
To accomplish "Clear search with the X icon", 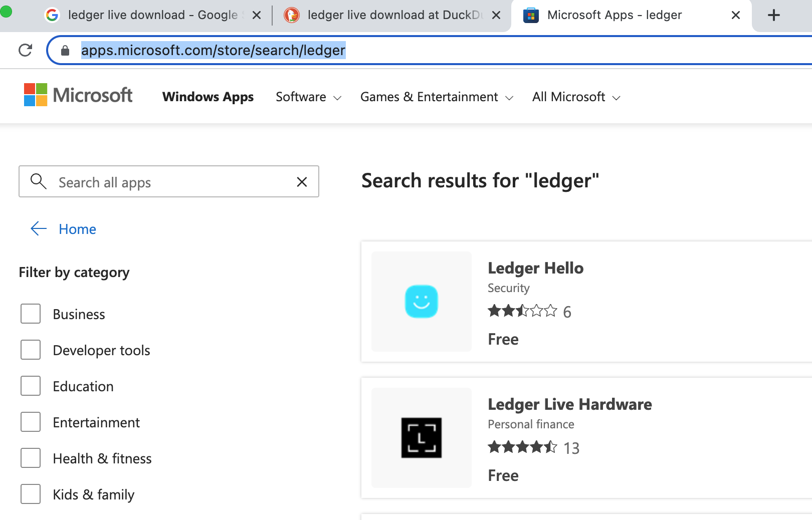I will click(x=302, y=182).
